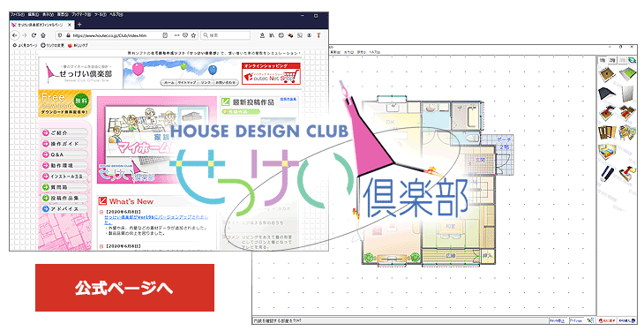Click the browser 検索 search field
The image size is (644, 331).
pyautogui.click(x=226, y=35)
